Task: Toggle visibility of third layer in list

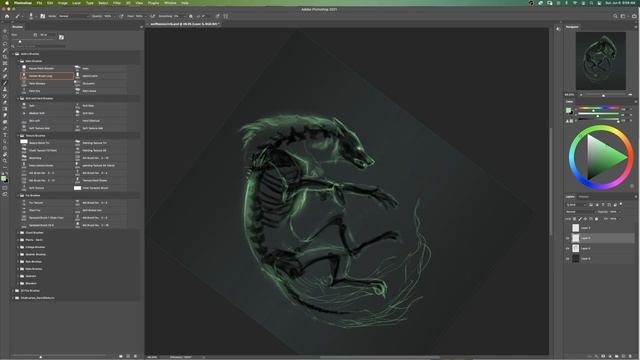Action: [567, 248]
